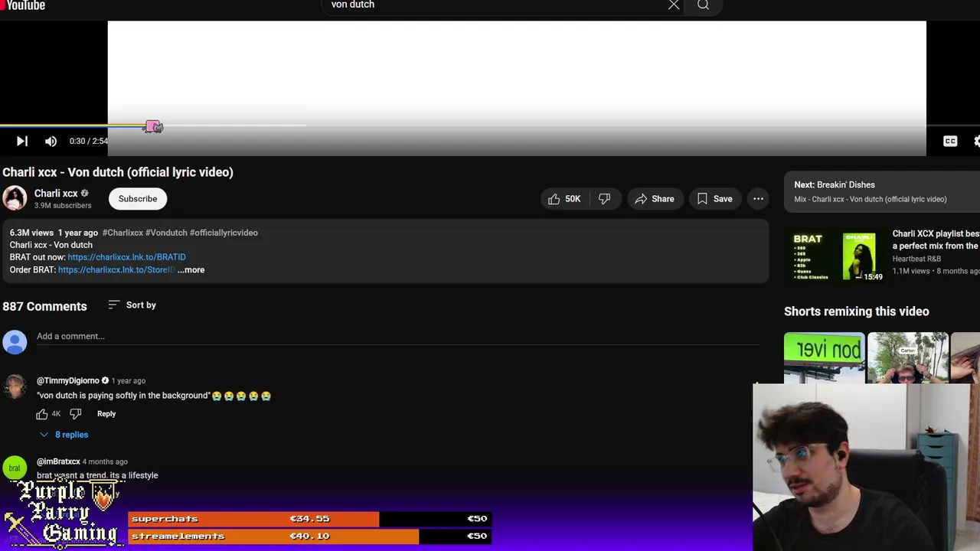
Task: Click the #Charlixcx hashtag
Action: 122,233
